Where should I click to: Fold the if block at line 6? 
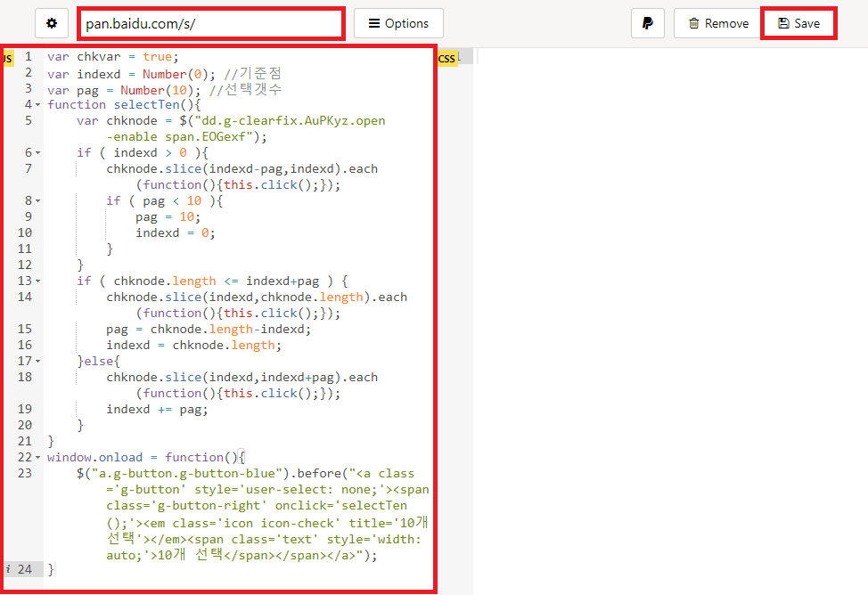tap(38, 153)
